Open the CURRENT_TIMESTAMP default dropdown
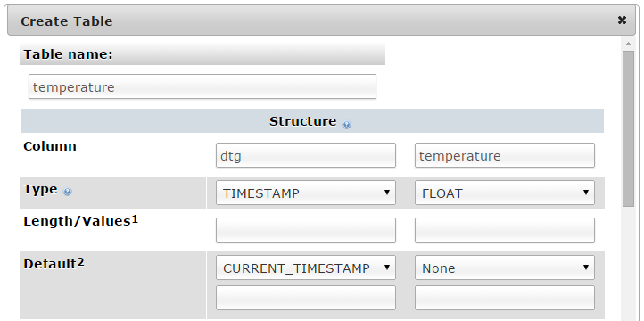Screen dimensions: 644x321 pos(306,267)
